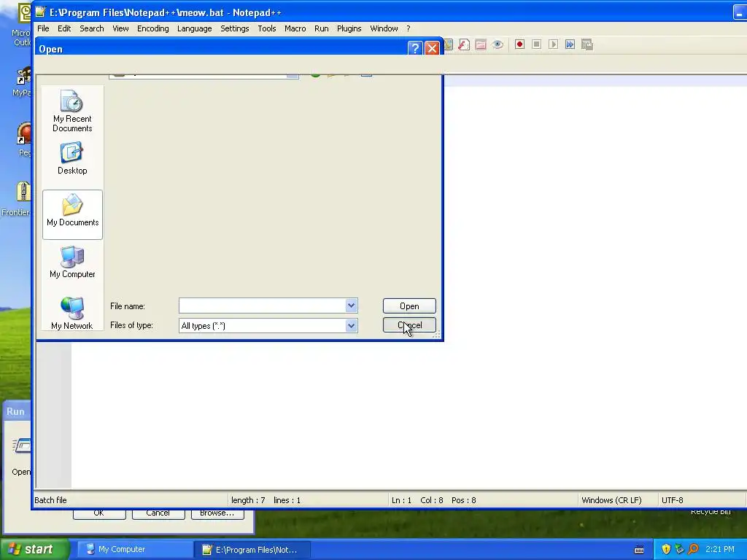The height and width of the screenshot is (560, 747).
Task: Expand the Files of type dropdown arrow
Action: [351, 326]
